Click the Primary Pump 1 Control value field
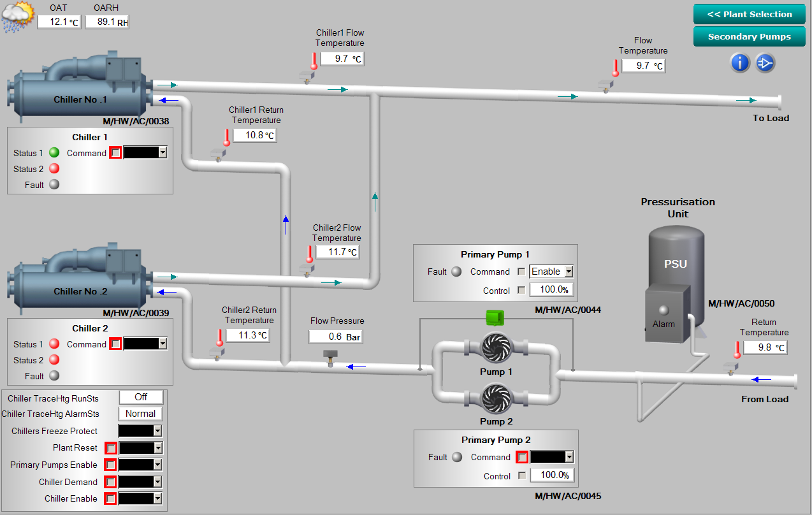This screenshot has width=812, height=515. [x=553, y=290]
